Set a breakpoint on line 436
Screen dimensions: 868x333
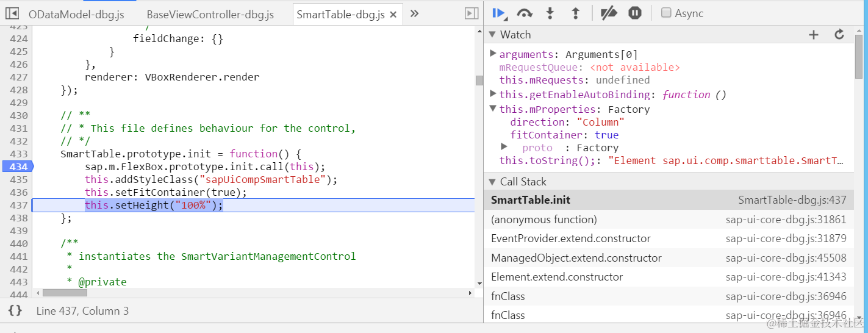pyautogui.click(x=18, y=192)
